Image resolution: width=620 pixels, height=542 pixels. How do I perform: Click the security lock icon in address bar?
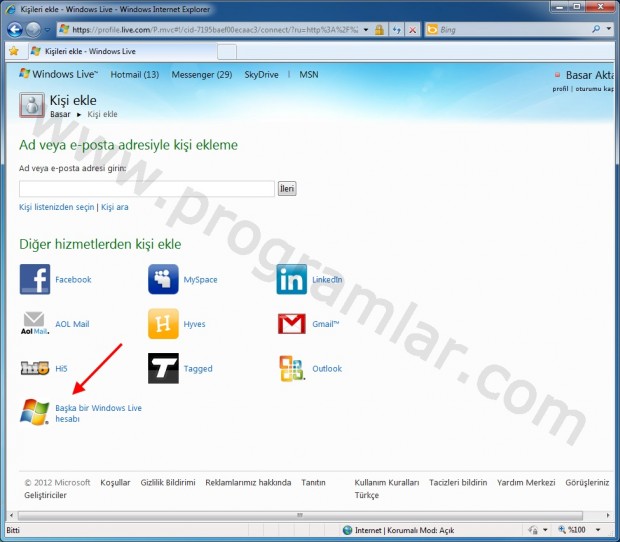pyautogui.click(x=379, y=30)
